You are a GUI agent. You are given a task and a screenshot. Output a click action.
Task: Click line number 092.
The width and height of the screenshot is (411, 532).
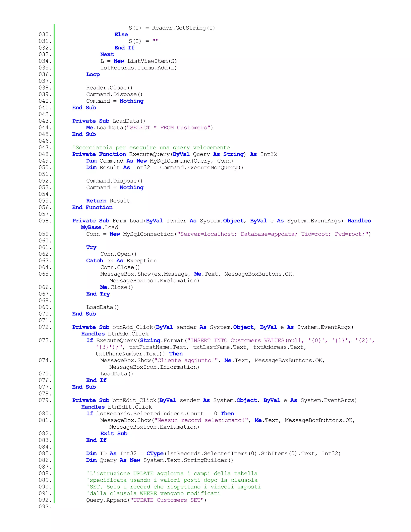45,500
